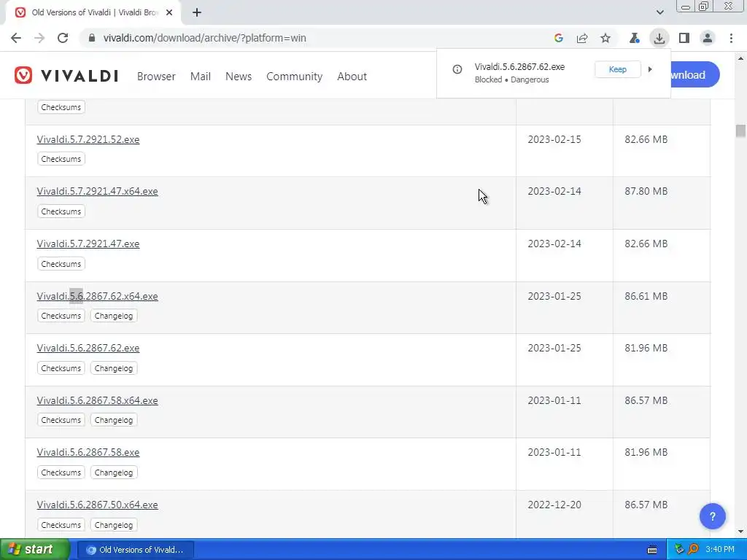747x560 pixels.
Task: Click the blue Download button
Action: [x=695, y=75]
